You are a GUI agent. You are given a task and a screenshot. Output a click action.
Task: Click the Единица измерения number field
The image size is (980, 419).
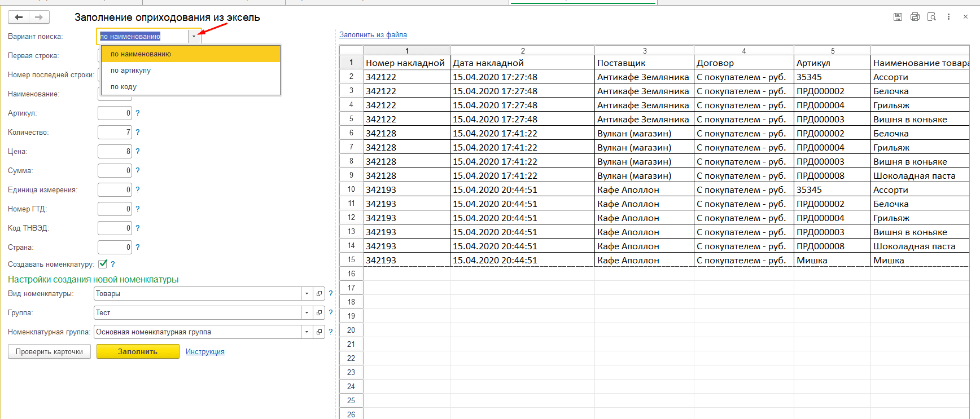[x=115, y=189]
